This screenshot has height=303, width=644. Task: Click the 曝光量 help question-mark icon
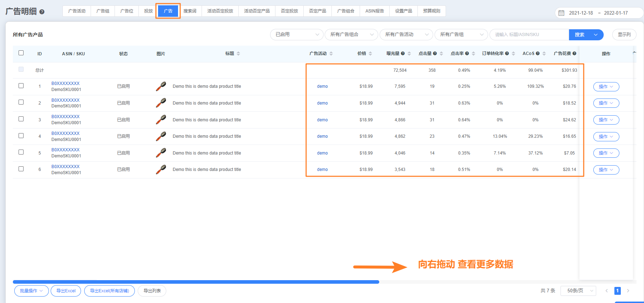click(x=403, y=54)
